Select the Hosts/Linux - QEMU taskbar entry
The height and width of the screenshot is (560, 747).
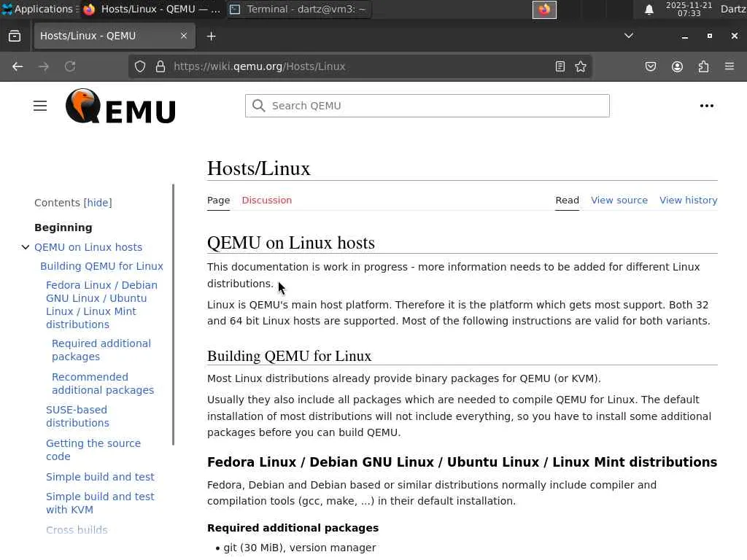(152, 9)
